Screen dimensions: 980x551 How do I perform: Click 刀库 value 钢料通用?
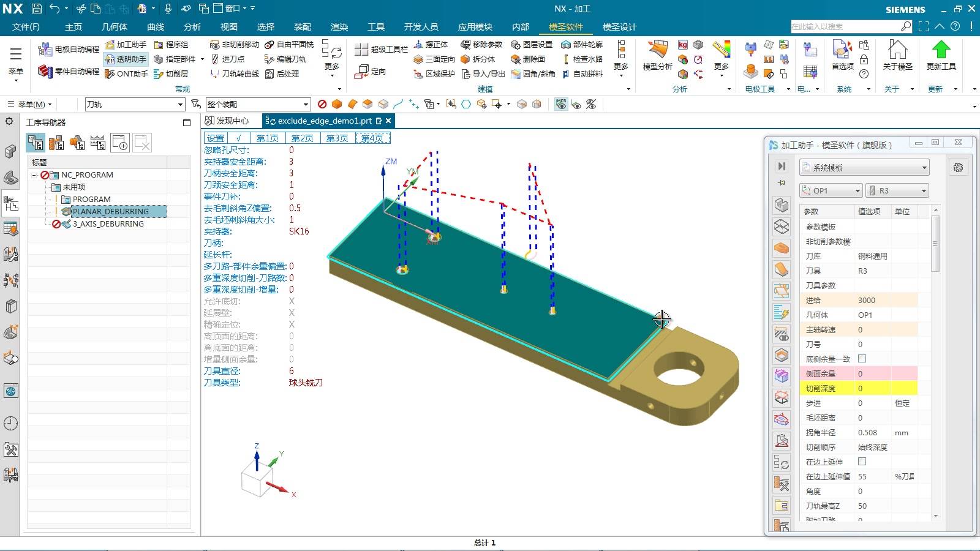873,256
